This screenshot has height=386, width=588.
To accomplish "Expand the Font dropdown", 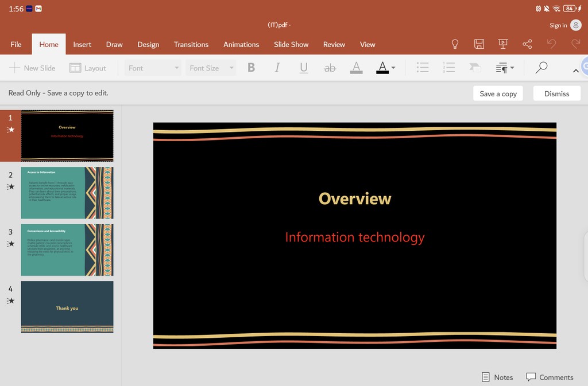I will click(x=153, y=68).
